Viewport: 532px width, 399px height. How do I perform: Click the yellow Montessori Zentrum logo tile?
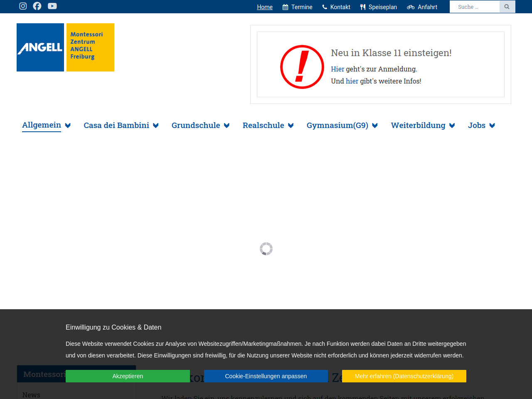point(90,47)
